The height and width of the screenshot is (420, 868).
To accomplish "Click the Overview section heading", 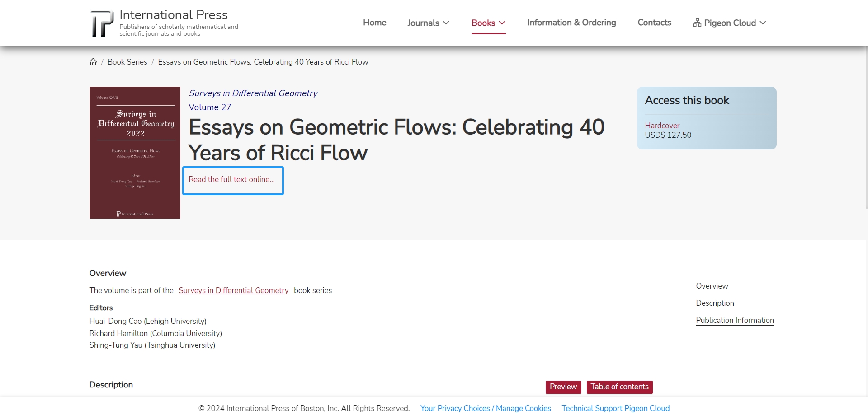I will tap(108, 273).
